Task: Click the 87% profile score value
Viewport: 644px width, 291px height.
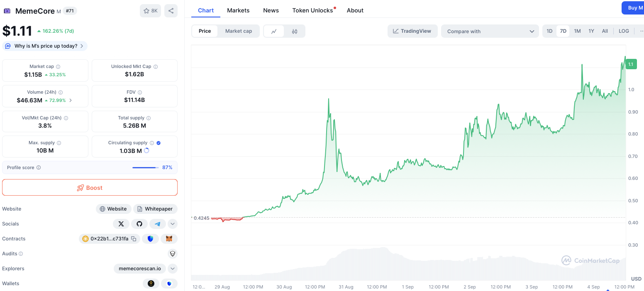Action: pyautogui.click(x=167, y=167)
